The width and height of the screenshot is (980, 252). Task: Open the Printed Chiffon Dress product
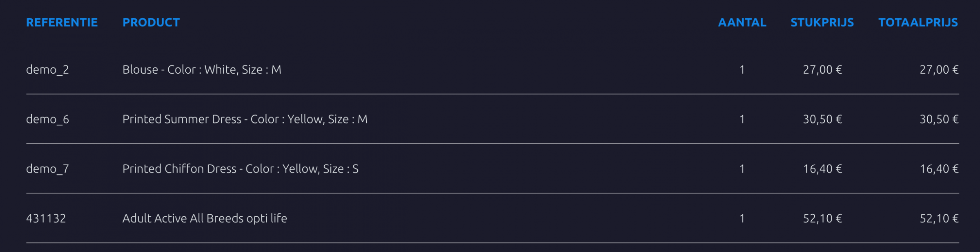click(241, 169)
